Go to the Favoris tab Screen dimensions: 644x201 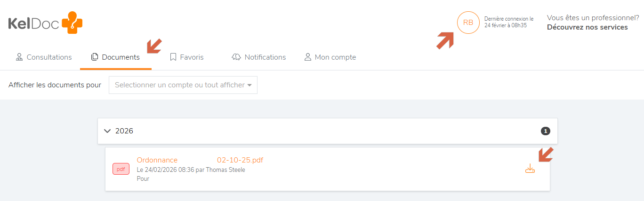coord(192,57)
